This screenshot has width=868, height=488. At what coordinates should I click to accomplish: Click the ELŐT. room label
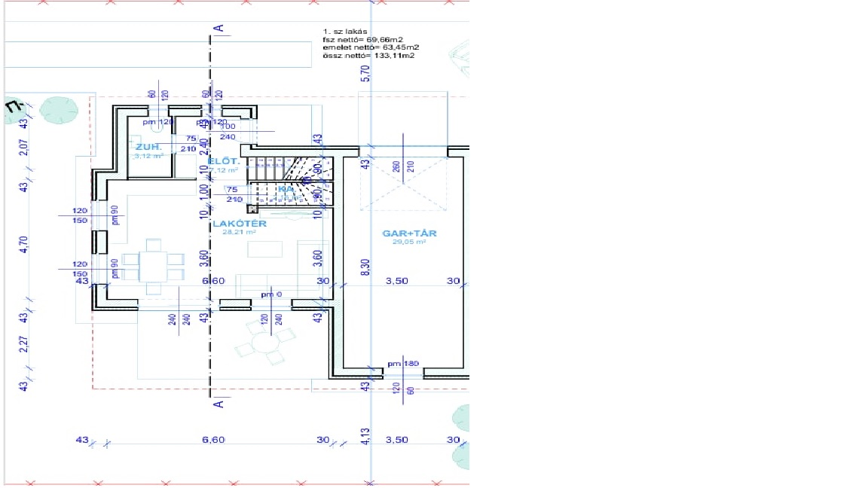(224, 161)
